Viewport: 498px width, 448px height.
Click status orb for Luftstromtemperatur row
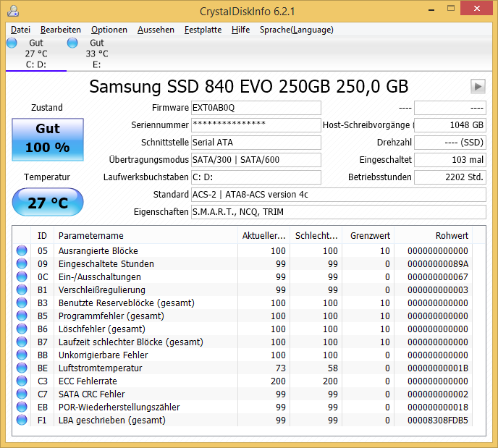tap(22, 368)
